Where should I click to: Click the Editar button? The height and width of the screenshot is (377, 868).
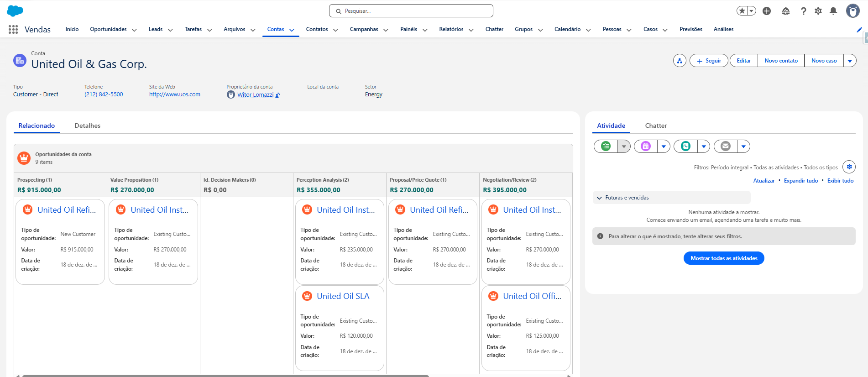tap(744, 61)
